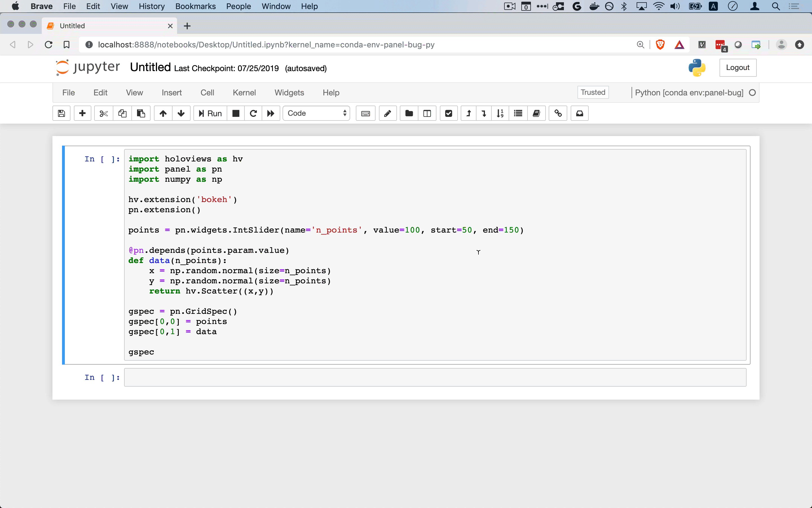812x508 pixels.
Task: Run the selected cell
Action: point(210,113)
